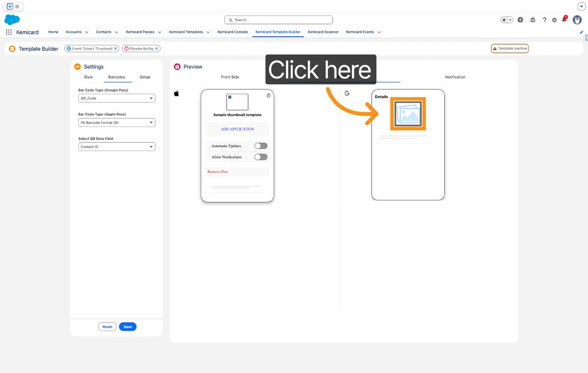This screenshot has width=588, height=373.
Task: Expand the Kemicard Templates menu chevron
Action: pyautogui.click(x=208, y=32)
